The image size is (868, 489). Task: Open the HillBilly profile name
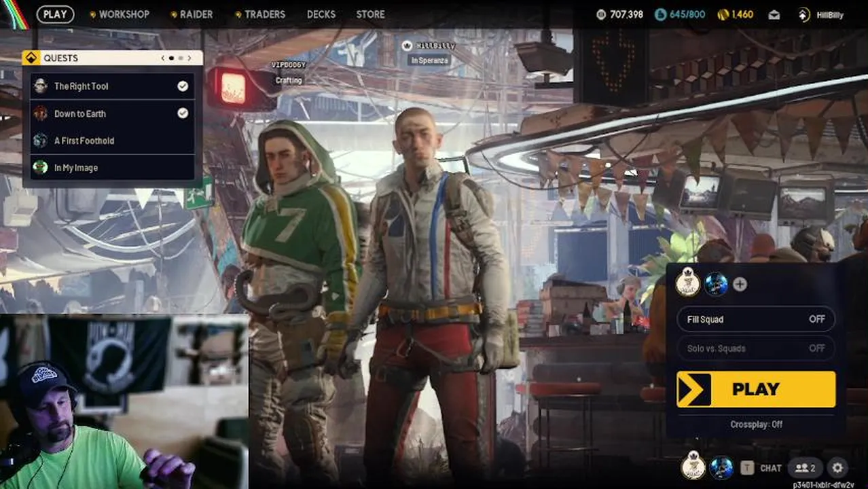[830, 15]
